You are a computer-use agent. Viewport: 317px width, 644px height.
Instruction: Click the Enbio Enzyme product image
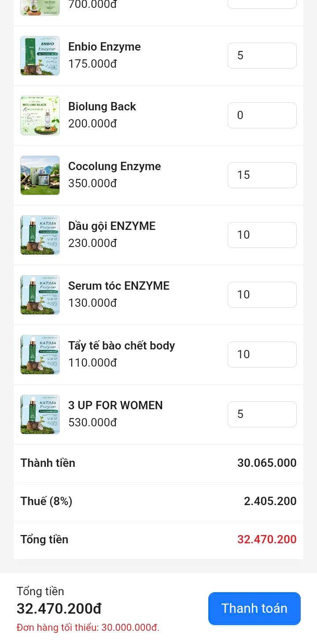[x=40, y=56]
